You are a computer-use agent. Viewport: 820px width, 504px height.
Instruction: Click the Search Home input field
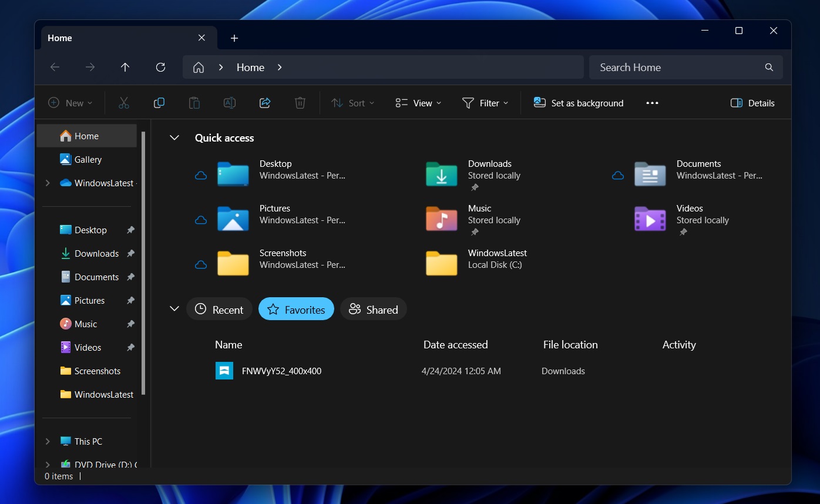[686, 68]
